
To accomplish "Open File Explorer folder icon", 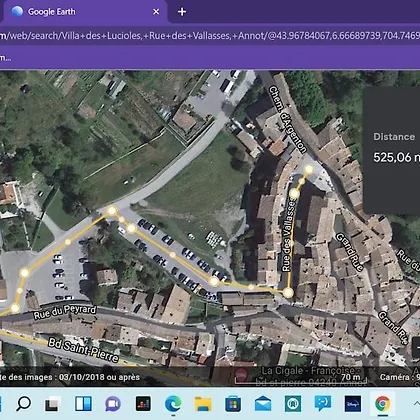I will (203, 404).
